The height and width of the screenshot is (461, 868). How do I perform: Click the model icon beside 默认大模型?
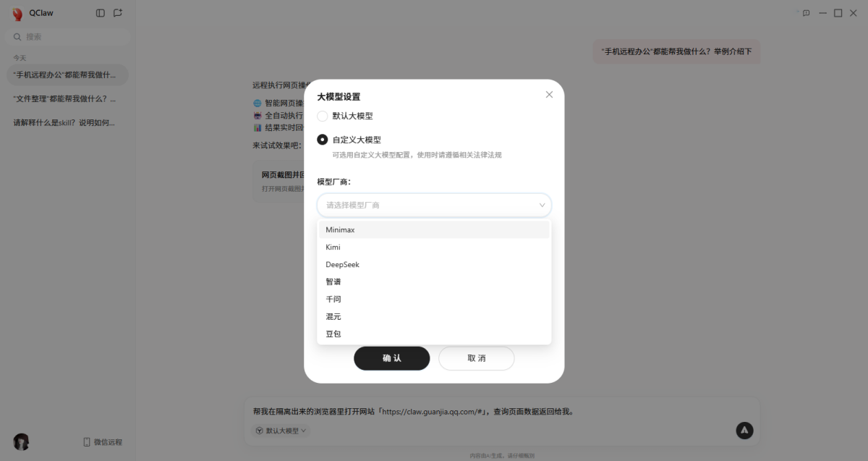click(x=258, y=430)
